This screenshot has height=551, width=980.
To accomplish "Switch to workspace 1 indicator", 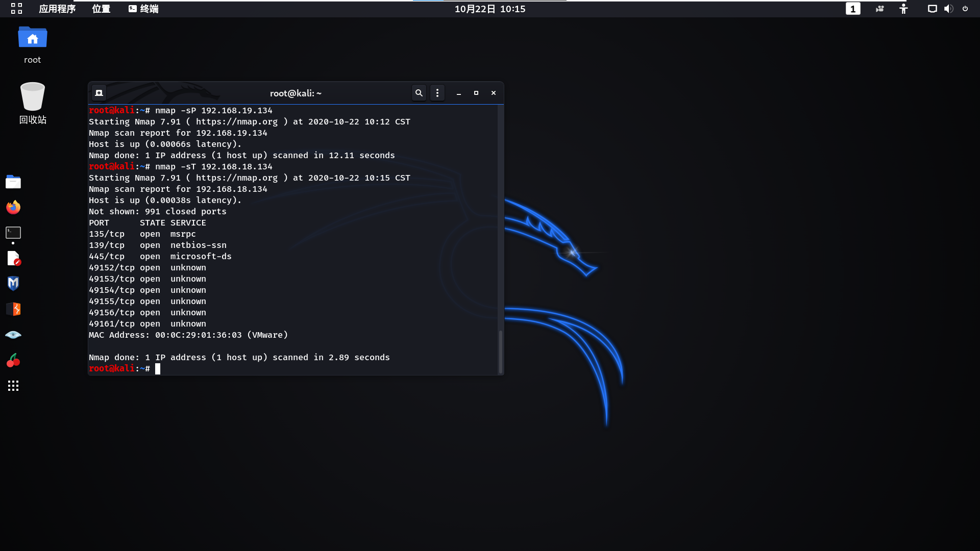I will [x=853, y=9].
